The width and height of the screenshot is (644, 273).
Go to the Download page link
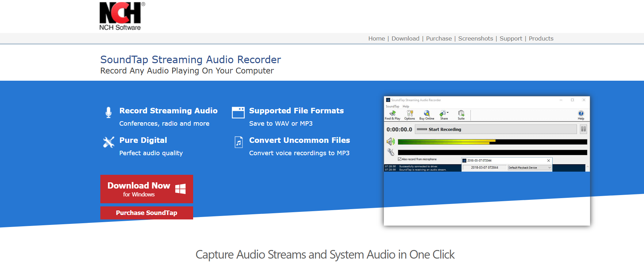(405, 38)
